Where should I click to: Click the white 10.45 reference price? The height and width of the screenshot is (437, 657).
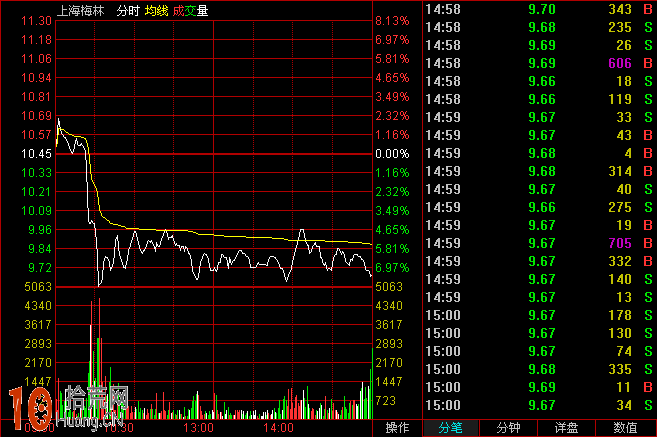pyautogui.click(x=36, y=154)
